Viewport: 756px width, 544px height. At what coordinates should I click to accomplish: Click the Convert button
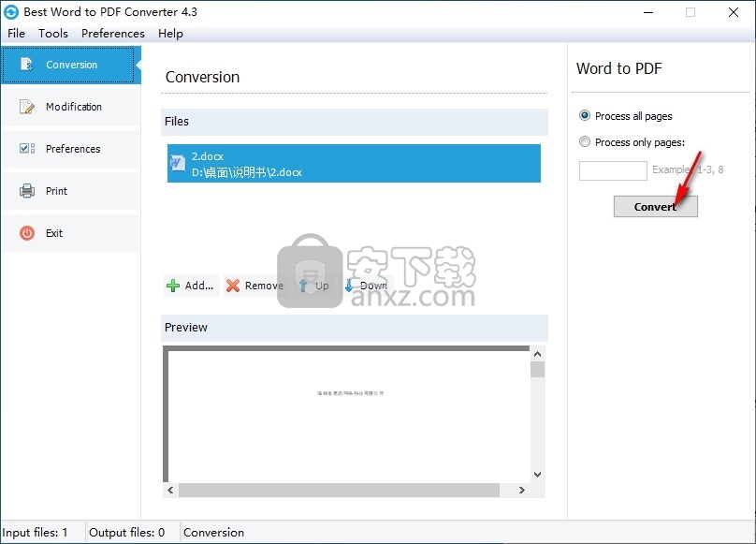pyautogui.click(x=655, y=207)
